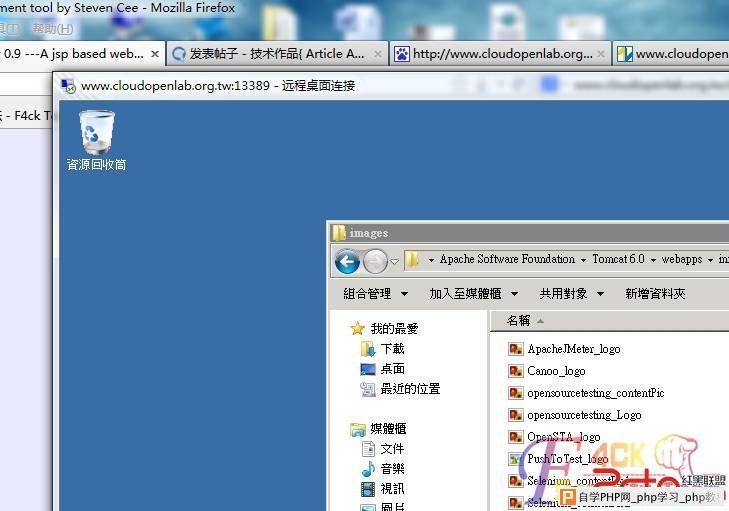The width and height of the screenshot is (729, 511).
Task: Select the ApacheJMeter_logo file
Action: [x=574, y=349]
